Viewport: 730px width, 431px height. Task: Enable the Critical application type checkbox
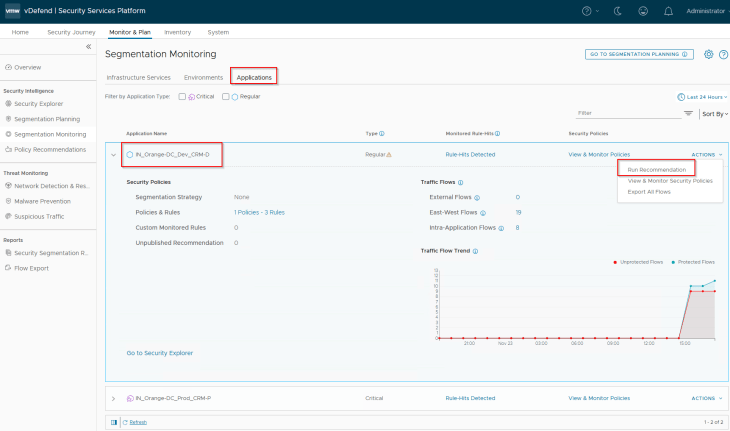click(x=182, y=97)
